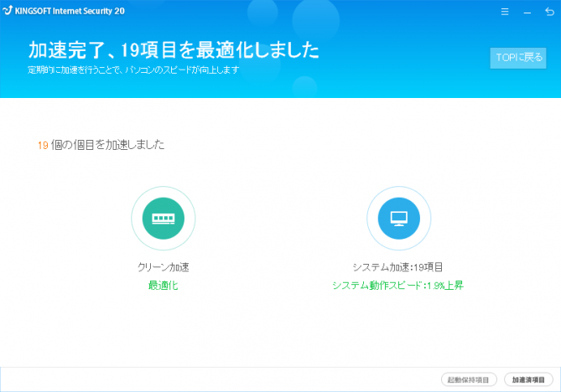Click the 19項目を最適化しました part of the headline

218,50
